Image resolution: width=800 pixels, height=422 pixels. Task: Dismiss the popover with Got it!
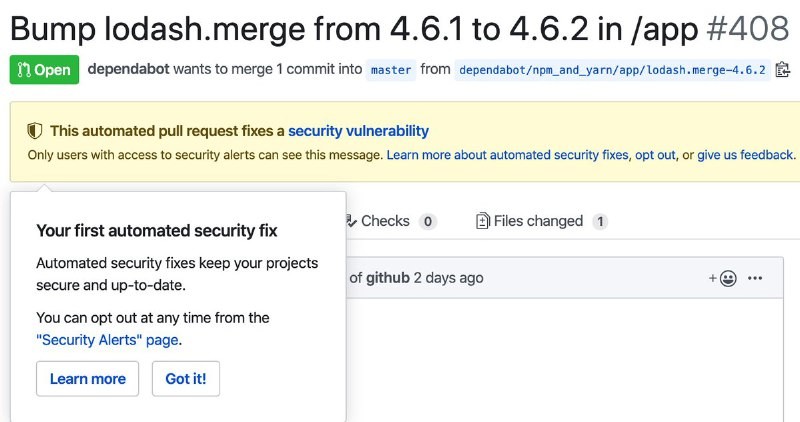tap(185, 379)
